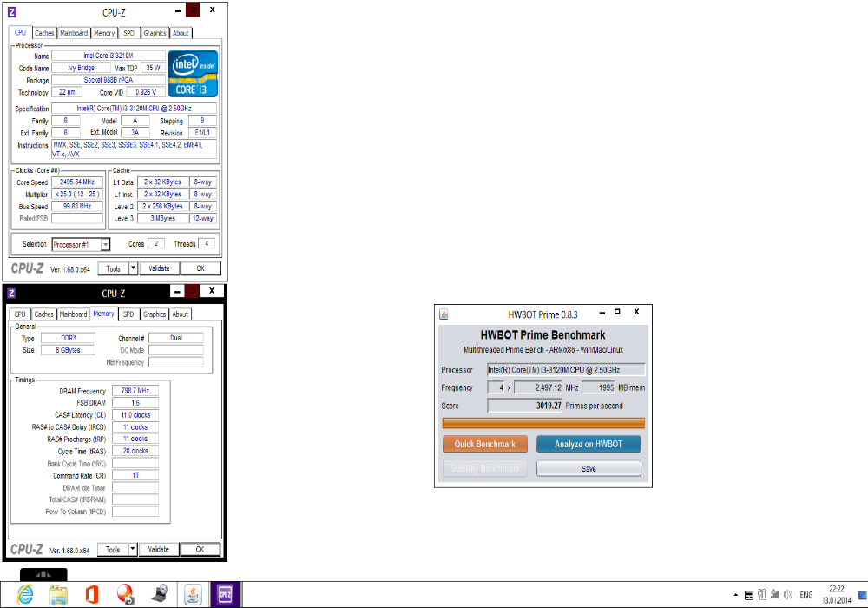Click the frequency field showing 2,497.12
The width and height of the screenshot is (868, 608).
[538, 387]
